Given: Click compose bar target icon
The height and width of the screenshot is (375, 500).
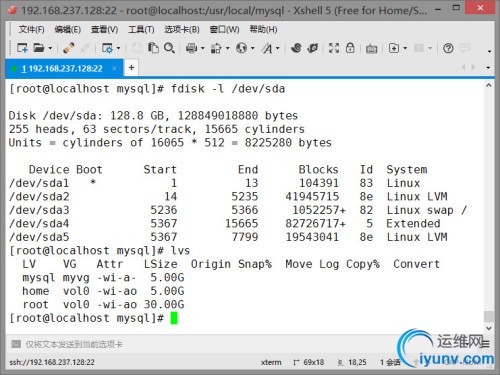Looking at the screenshot, I should (16, 344).
